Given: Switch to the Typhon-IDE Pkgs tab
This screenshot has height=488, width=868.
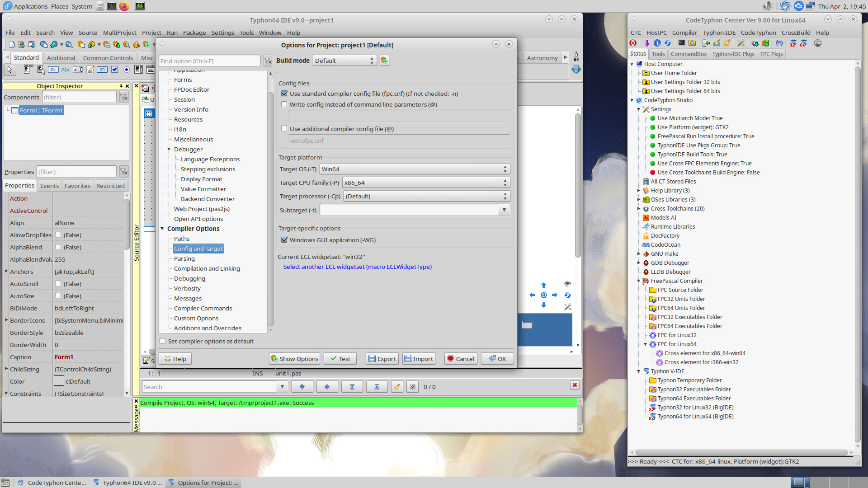Looking at the screenshot, I should [x=733, y=54].
